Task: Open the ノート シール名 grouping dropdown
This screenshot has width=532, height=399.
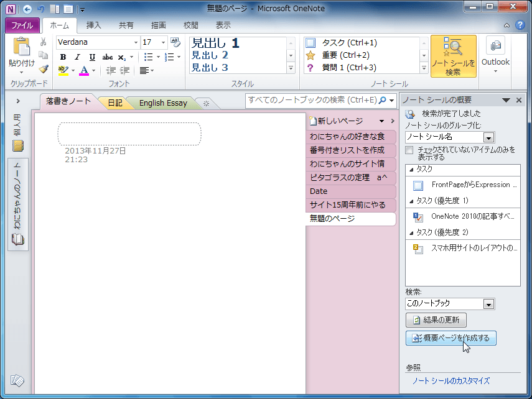Action: [x=488, y=137]
